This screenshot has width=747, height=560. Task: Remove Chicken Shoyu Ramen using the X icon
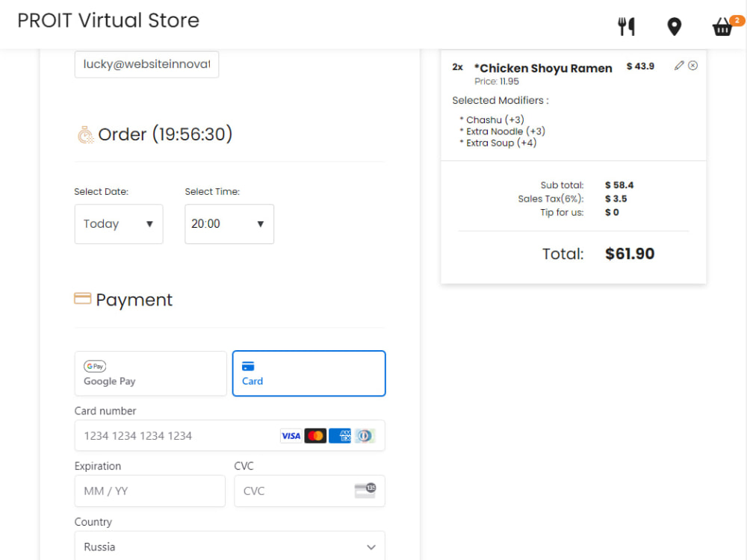tap(693, 65)
